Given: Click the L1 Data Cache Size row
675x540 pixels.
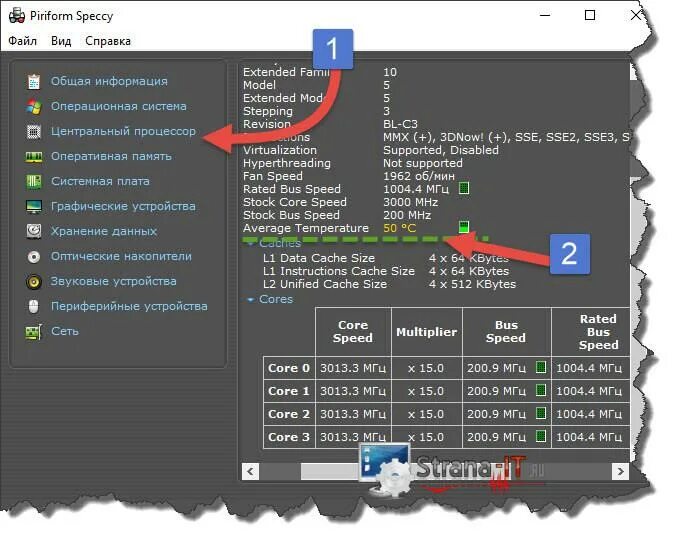Looking at the screenshot, I should (x=386, y=258).
